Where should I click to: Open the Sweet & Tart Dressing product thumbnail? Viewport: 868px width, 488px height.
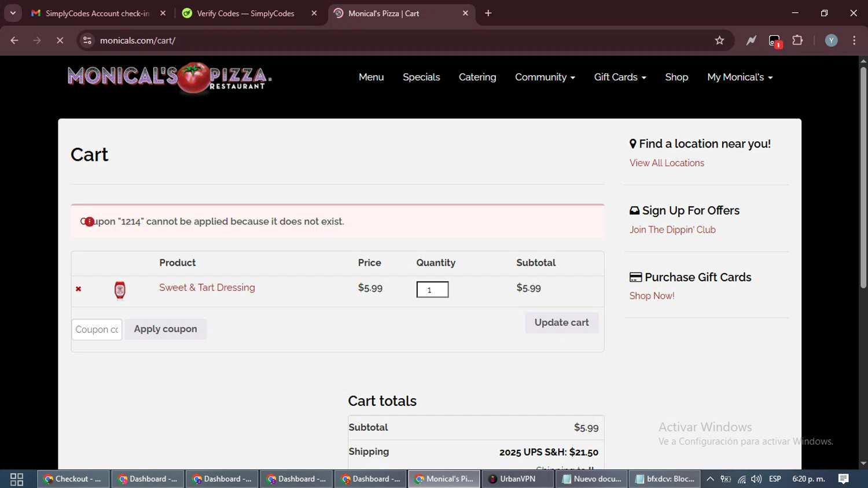(120, 290)
